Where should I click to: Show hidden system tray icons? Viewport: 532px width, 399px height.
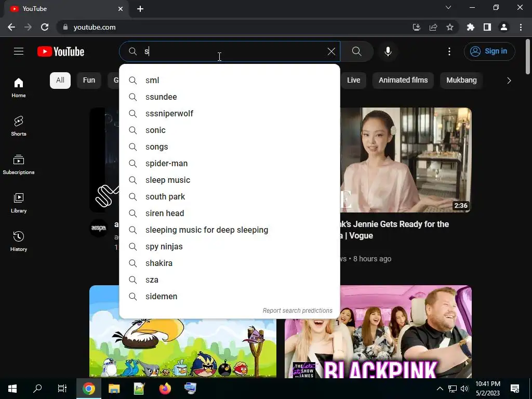tap(440, 389)
